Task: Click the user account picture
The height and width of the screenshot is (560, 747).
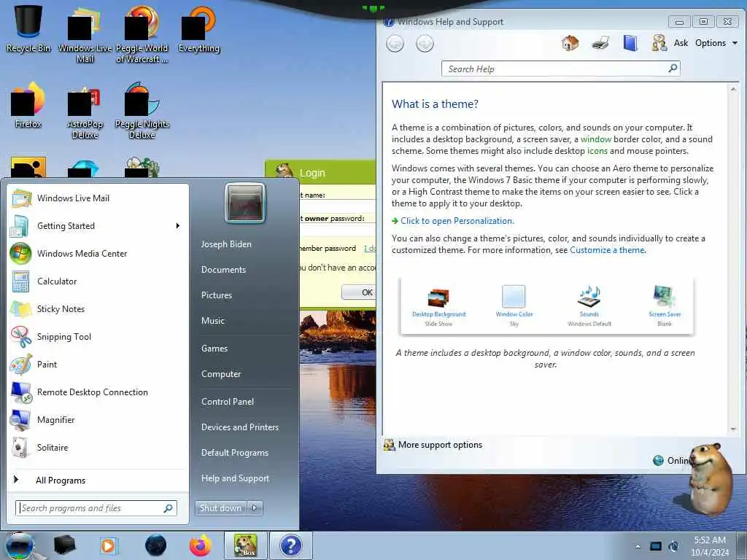Action: click(x=245, y=203)
